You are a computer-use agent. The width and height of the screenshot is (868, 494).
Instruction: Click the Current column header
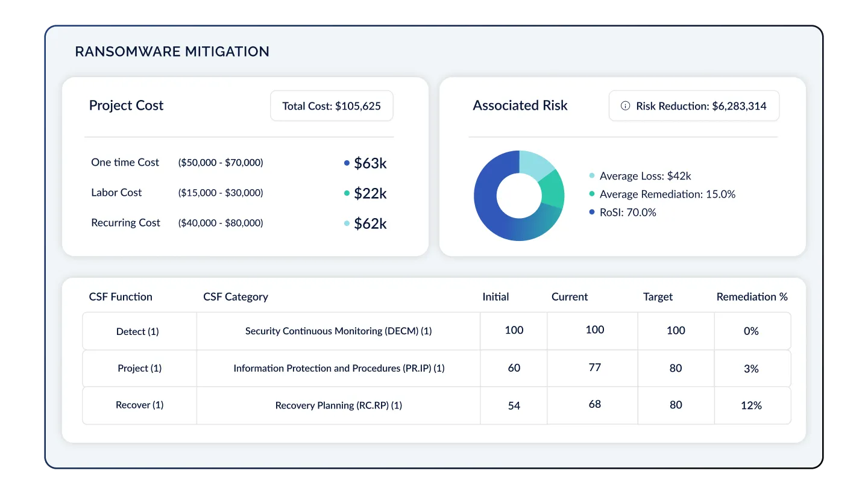[570, 296]
